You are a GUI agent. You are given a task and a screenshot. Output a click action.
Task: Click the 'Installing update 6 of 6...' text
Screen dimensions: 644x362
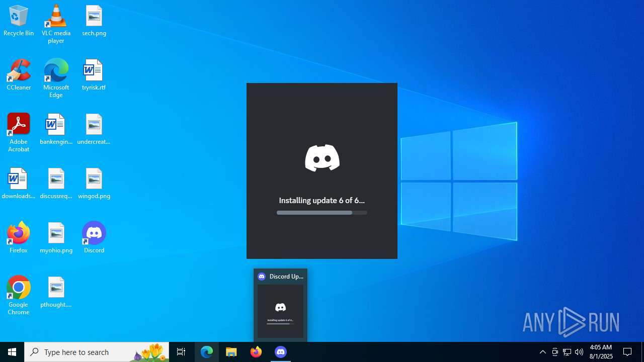pyautogui.click(x=322, y=200)
